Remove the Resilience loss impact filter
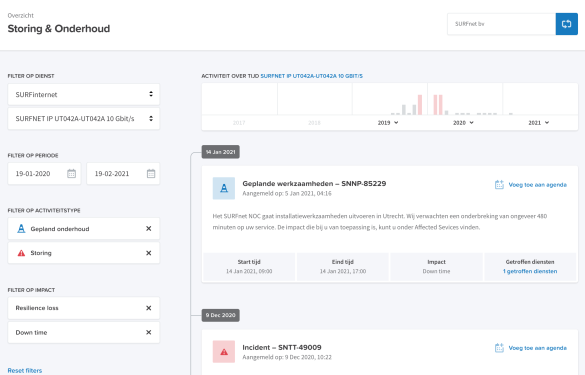 pyautogui.click(x=148, y=308)
